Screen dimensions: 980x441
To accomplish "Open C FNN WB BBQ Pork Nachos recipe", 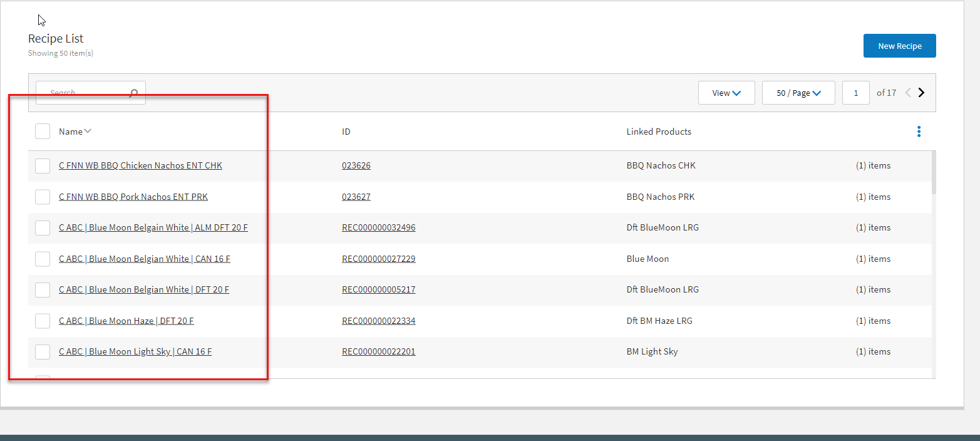I will coord(133,197).
